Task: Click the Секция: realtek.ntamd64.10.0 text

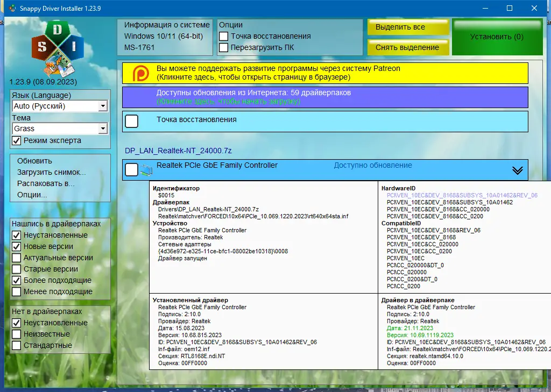Action: (425, 356)
